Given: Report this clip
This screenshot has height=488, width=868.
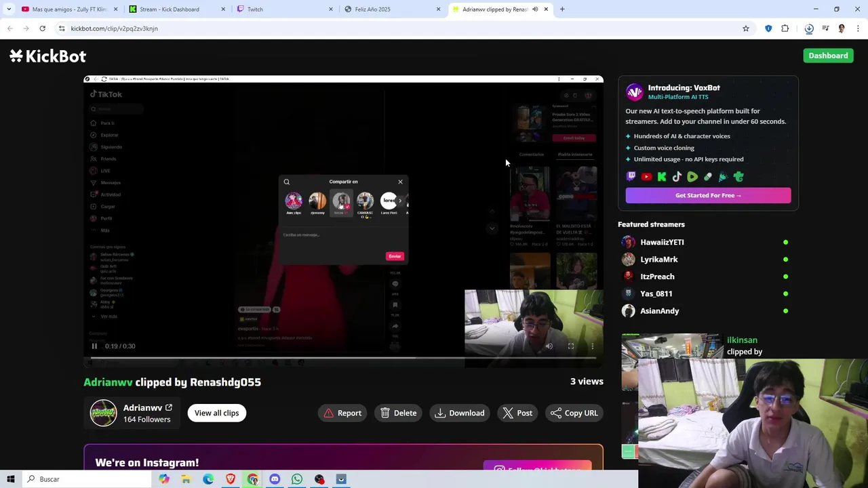Looking at the screenshot, I should (x=342, y=413).
